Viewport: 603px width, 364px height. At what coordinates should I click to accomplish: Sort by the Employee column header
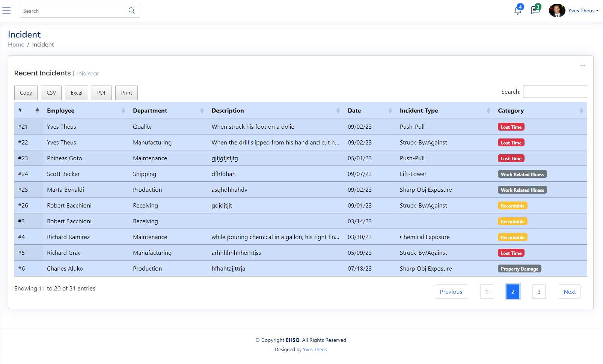point(60,111)
